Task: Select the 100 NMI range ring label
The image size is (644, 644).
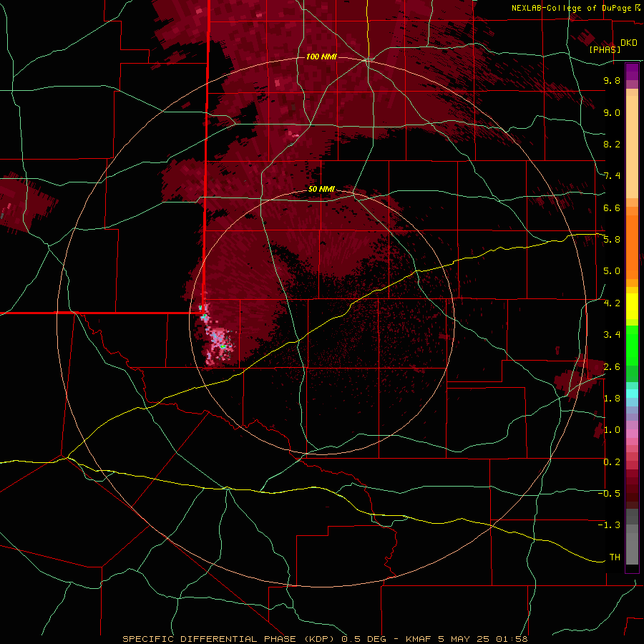Action: point(321,57)
